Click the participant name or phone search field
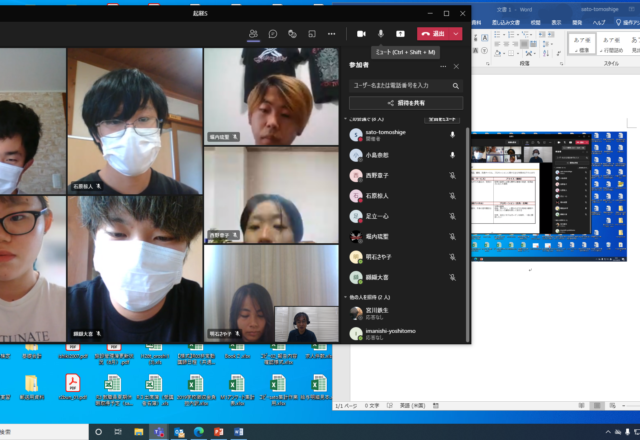 (x=406, y=86)
